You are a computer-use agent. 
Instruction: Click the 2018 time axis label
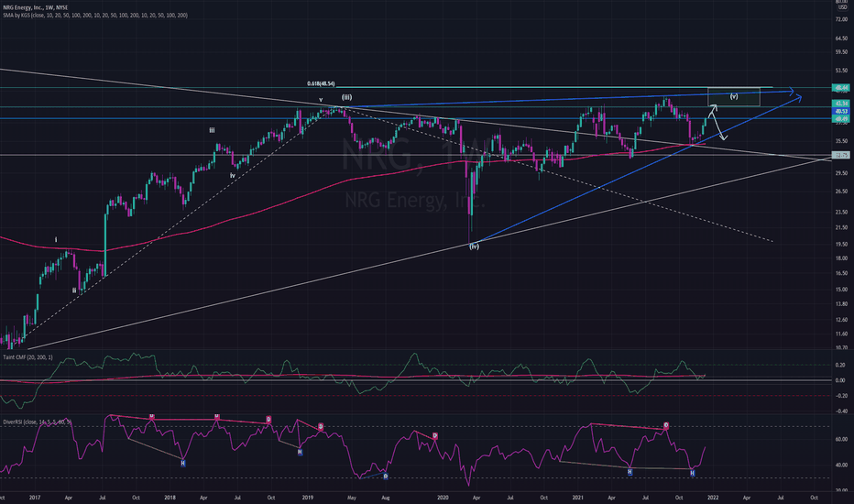click(170, 498)
